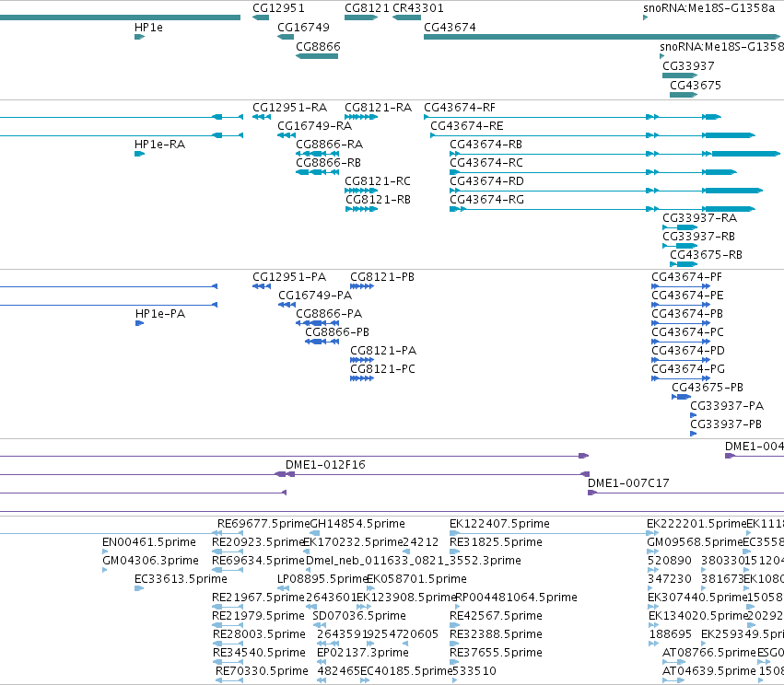Open the CG8121-RB transcript label
Viewport: 784px width, 685px height.
click(x=378, y=200)
